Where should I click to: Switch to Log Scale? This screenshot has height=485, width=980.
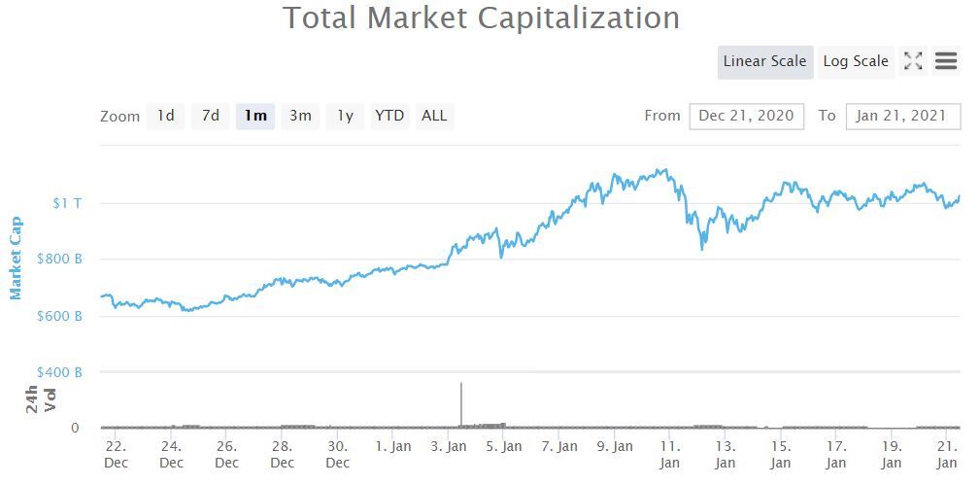click(856, 61)
